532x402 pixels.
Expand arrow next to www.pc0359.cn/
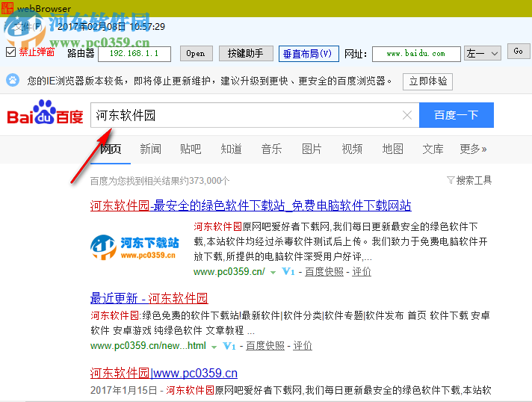point(273,273)
